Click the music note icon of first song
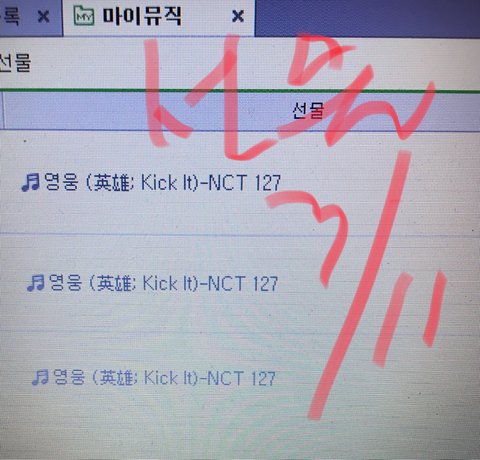The image size is (480, 460). click(31, 182)
